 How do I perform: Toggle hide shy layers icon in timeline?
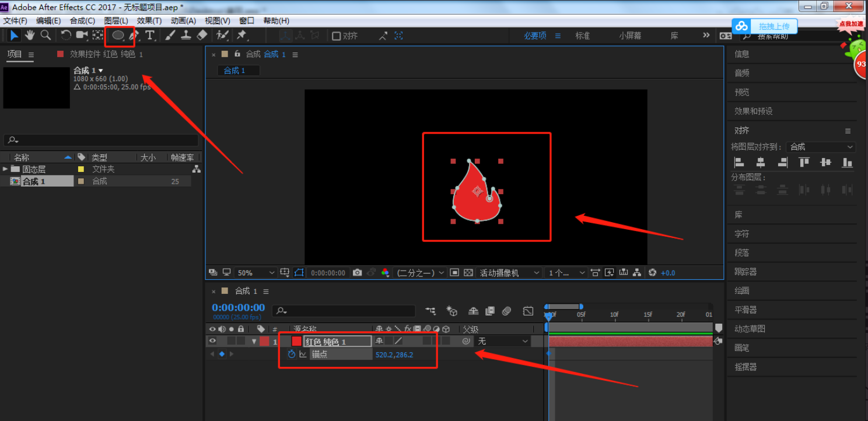(474, 311)
